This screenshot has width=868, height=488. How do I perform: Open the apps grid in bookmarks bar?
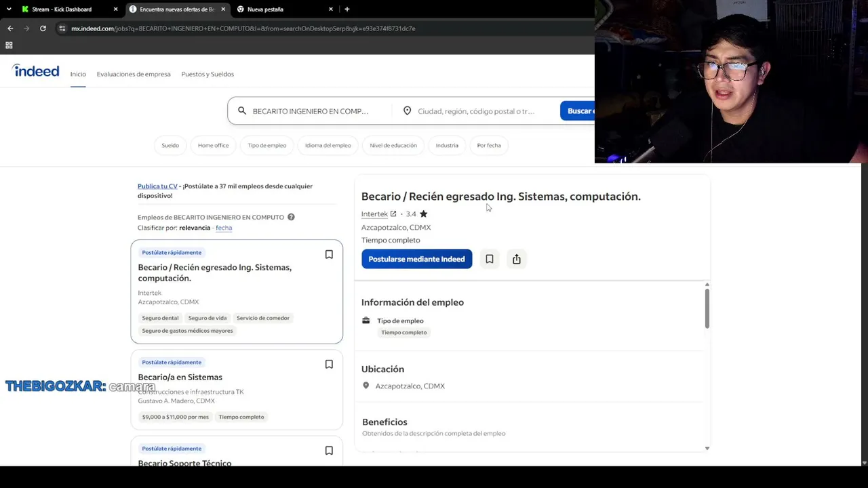9,45
